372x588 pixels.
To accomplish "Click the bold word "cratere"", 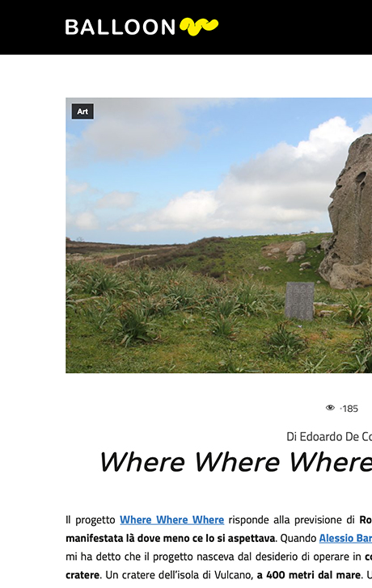I will pyautogui.click(x=83, y=575).
